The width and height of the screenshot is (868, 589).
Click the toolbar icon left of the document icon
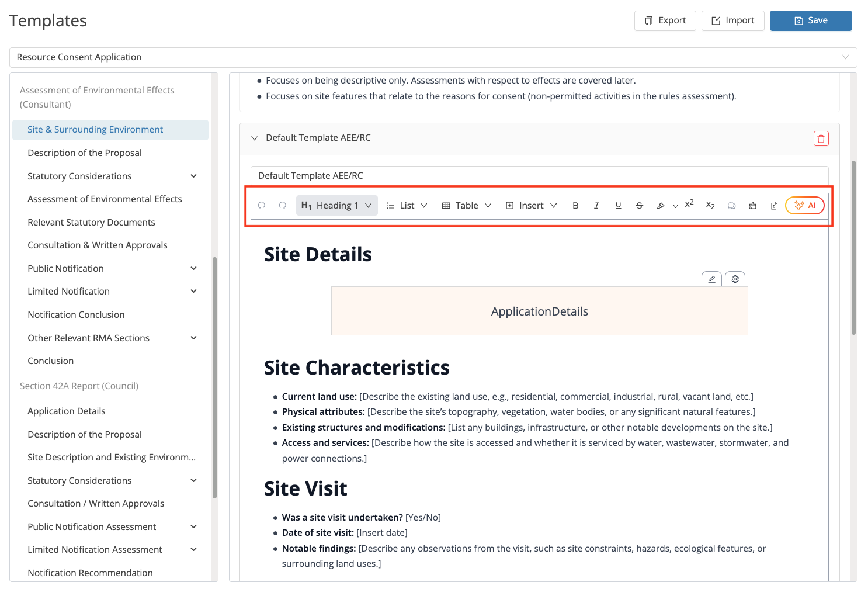[753, 206]
